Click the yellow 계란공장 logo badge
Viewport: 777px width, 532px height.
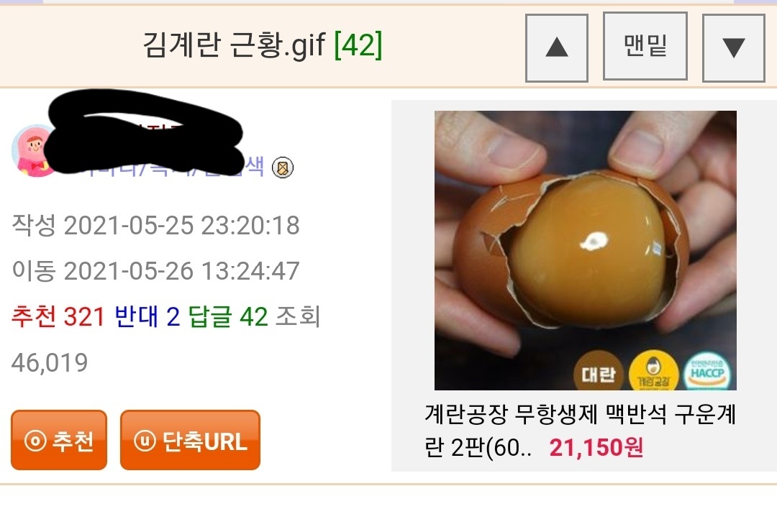pos(653,374)
